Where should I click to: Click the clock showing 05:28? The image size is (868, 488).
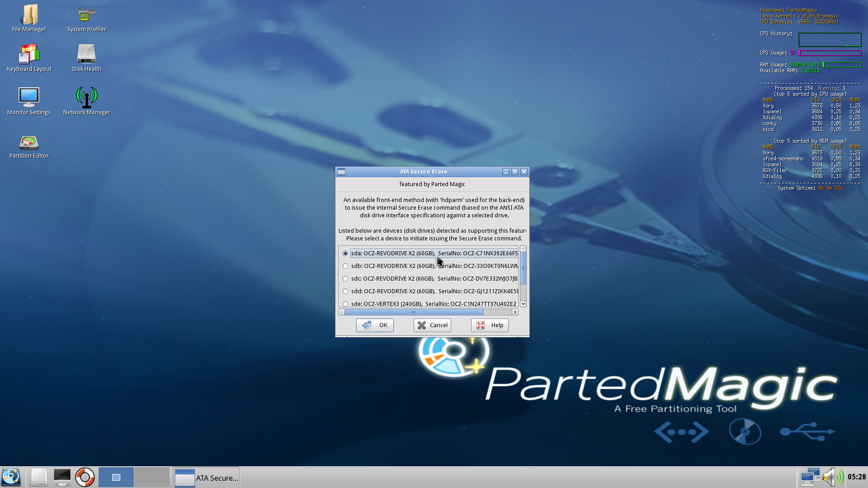coord(857,477)
